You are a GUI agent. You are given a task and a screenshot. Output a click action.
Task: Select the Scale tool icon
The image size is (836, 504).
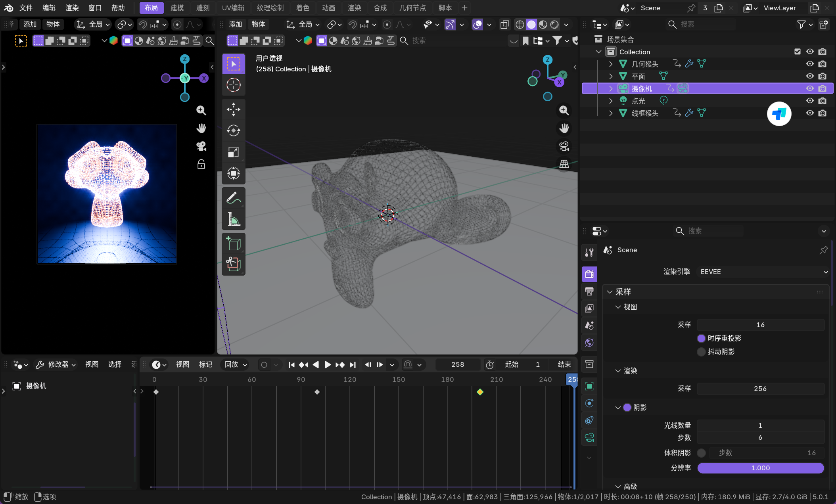[x=233, y=152]
